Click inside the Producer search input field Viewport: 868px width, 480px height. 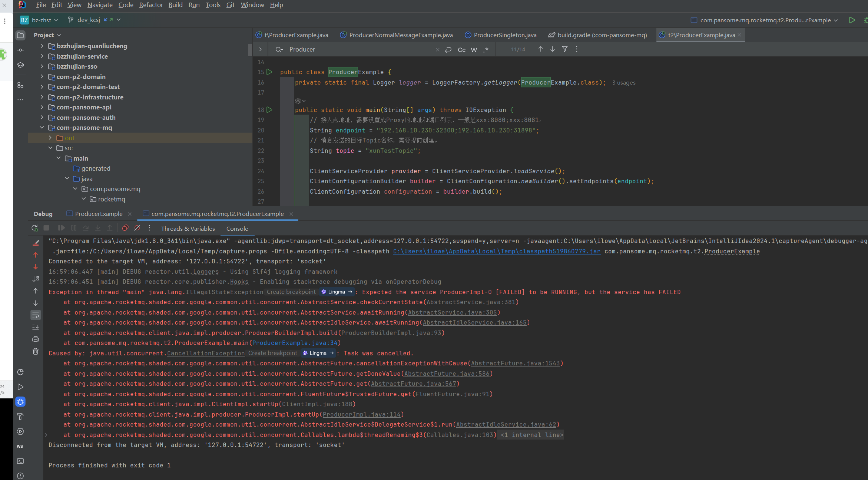[x=360, y=49]
